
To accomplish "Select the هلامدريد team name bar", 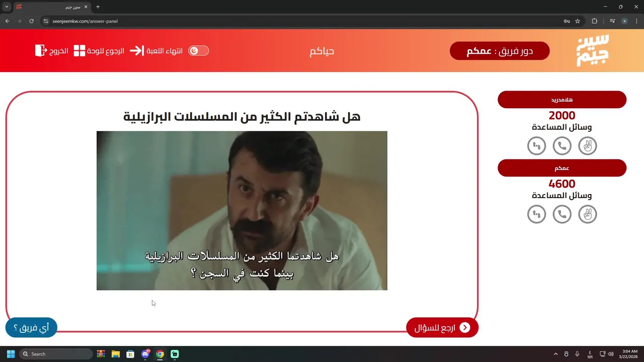I will click(x=562, y=100).
